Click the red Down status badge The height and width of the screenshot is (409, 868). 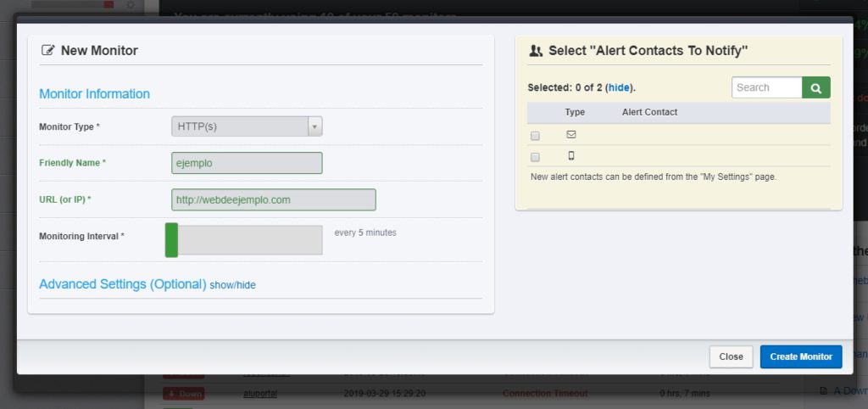[x=184, y=394]
